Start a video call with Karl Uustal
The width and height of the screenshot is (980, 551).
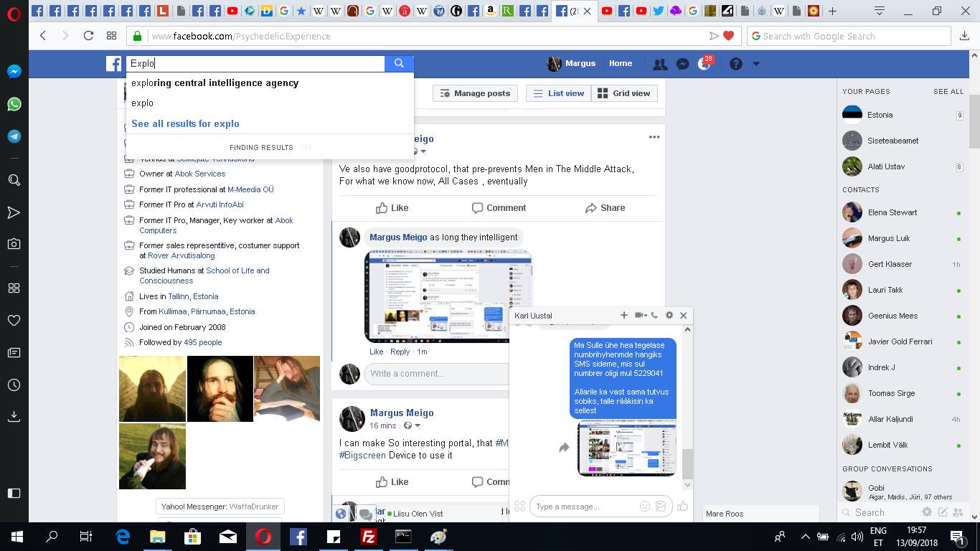639,315
